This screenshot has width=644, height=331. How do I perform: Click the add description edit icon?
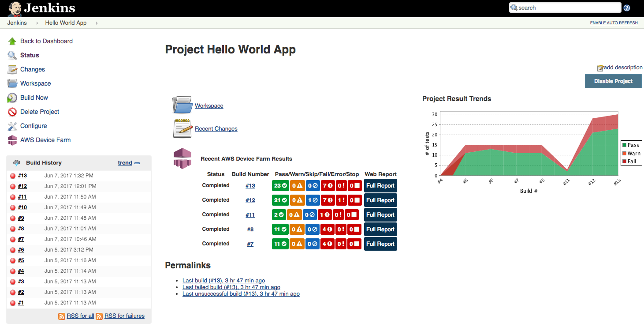pyautogui.click(x=600, y=68)
